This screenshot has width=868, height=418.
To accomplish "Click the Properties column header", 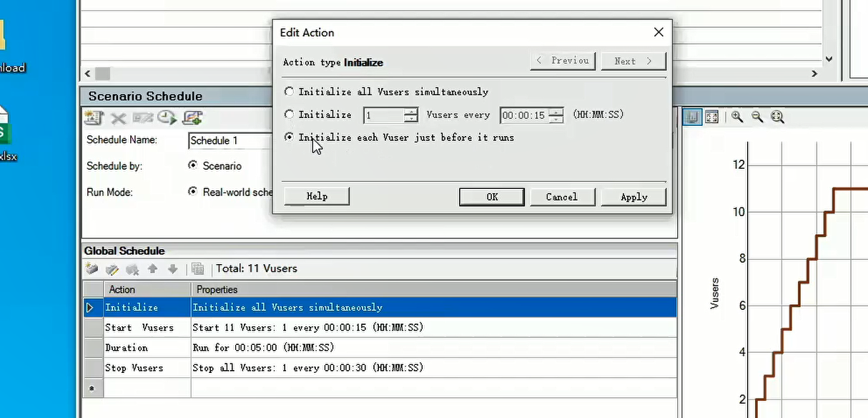I will click(434, 289).
